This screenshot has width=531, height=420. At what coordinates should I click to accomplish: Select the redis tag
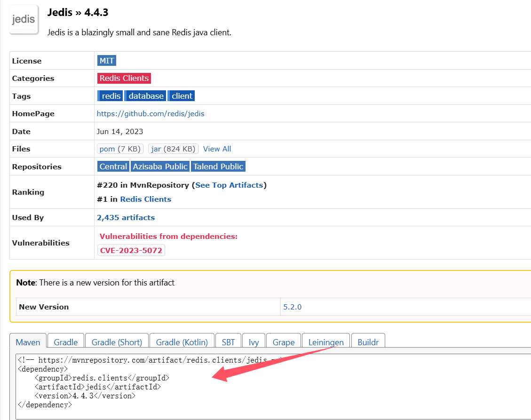point(110,96)
